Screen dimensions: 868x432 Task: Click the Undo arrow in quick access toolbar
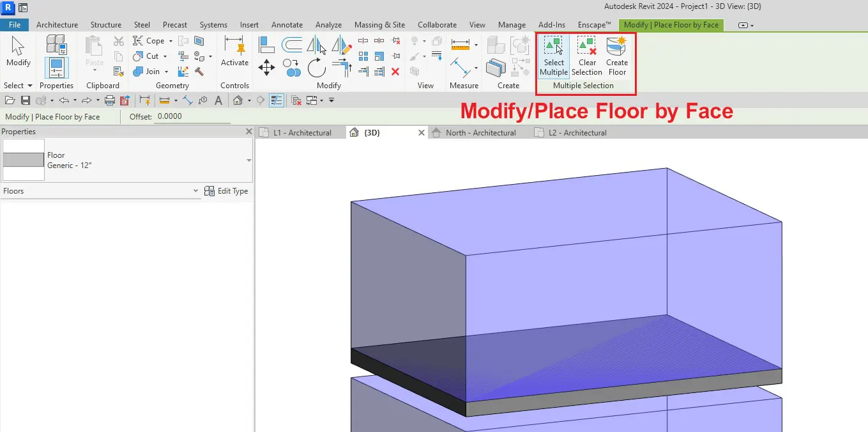pyautogui.click(x=63, y=100)
